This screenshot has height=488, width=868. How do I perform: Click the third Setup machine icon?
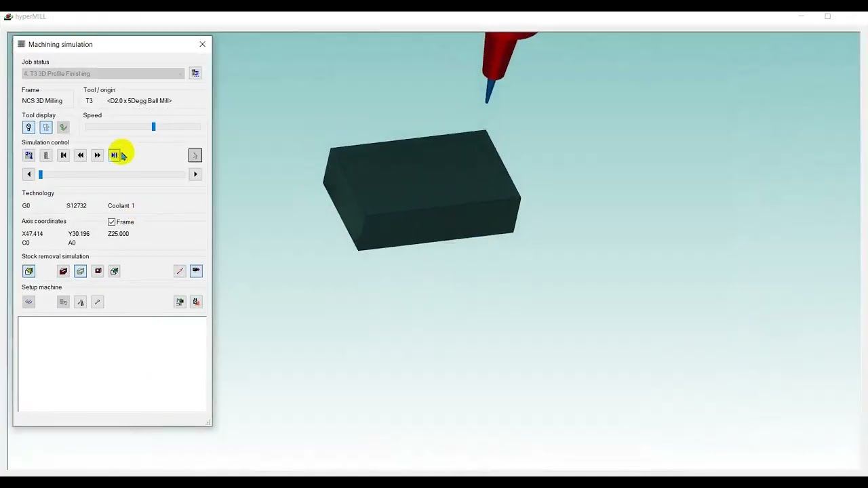pyautogui.click(x=80, y=302)
